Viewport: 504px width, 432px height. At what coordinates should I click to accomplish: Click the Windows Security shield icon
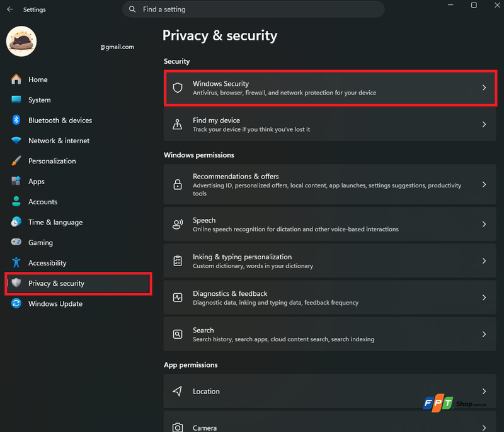pyautogui.click(x=178, y=88)
